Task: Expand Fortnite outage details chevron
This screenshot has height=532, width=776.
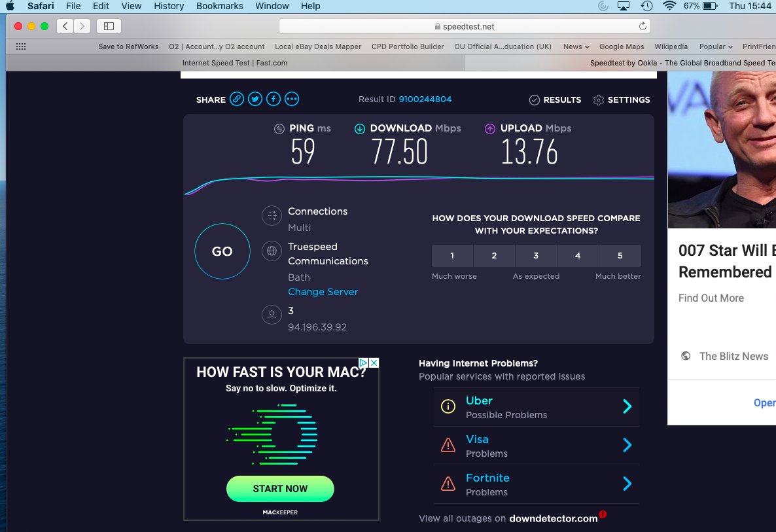Action: pos(627,484)
